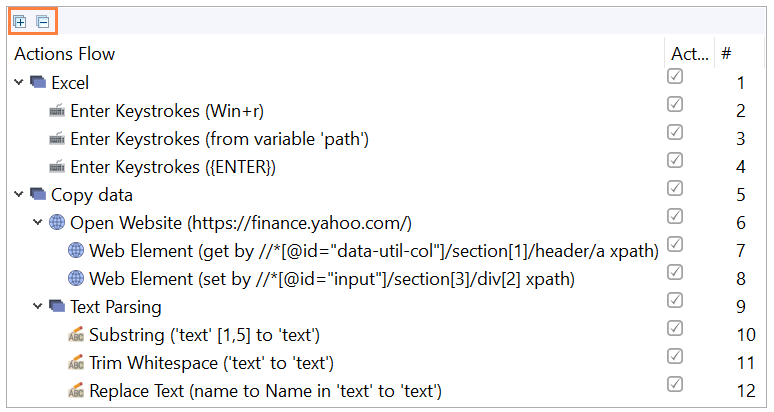Collapse the Copy data group
The height and width of the screenshot is (412, 774).
(19, 194)
